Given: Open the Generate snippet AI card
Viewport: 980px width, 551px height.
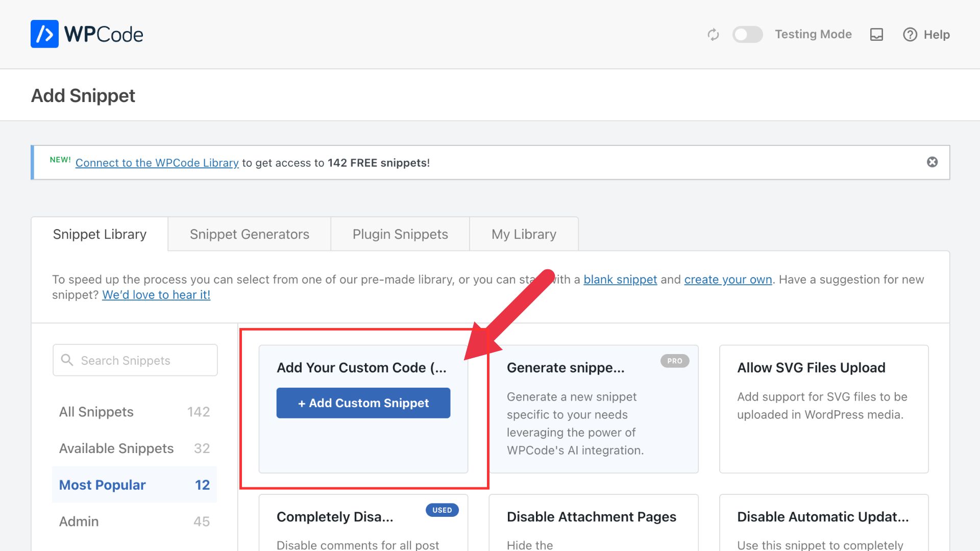Looking at the screenshot, I should (594, 409).
